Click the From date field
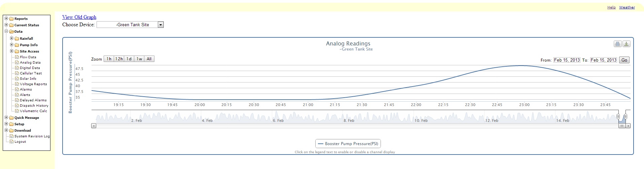Screen dimensions: 644x169 pos(567,60)
